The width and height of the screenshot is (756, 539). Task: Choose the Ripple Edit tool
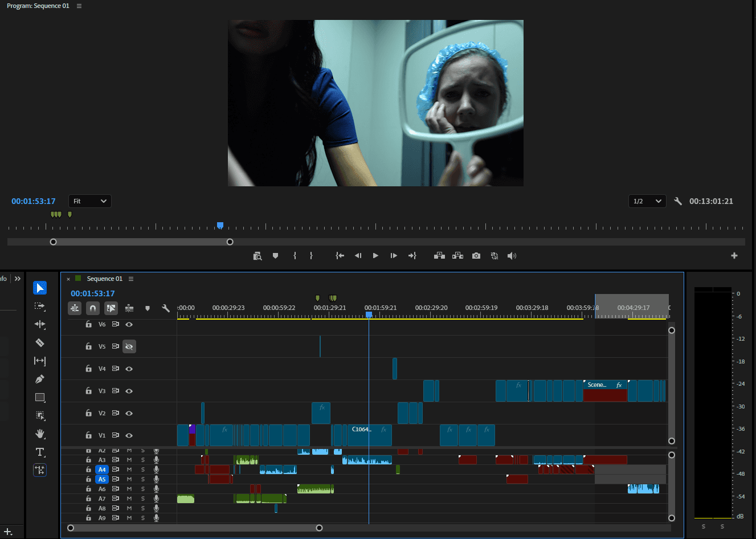(x=40, y=324)
